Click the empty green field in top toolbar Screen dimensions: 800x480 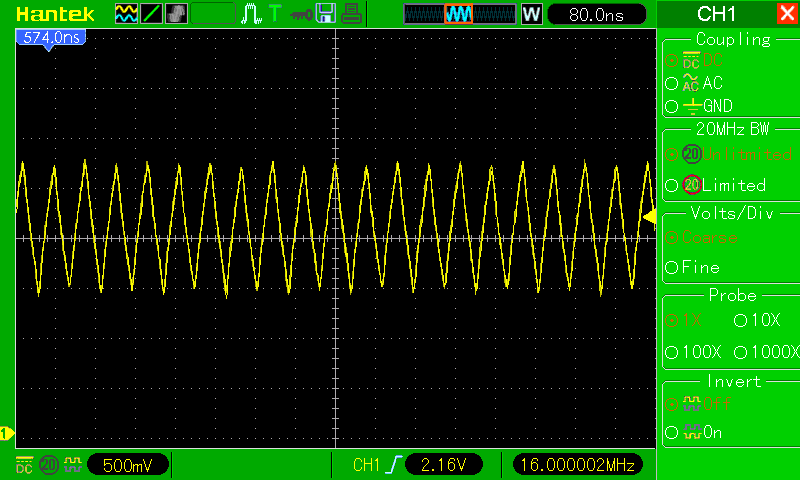coord(213,14)
